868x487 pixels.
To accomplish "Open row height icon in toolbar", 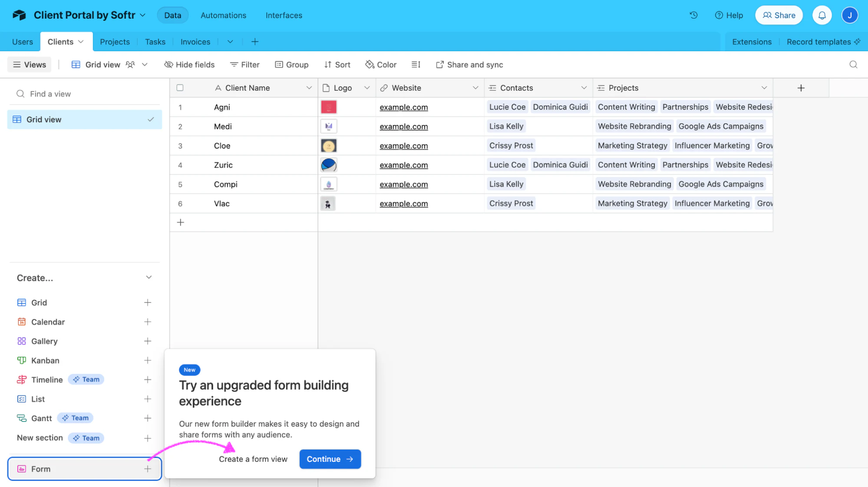I will pos(416,65).
